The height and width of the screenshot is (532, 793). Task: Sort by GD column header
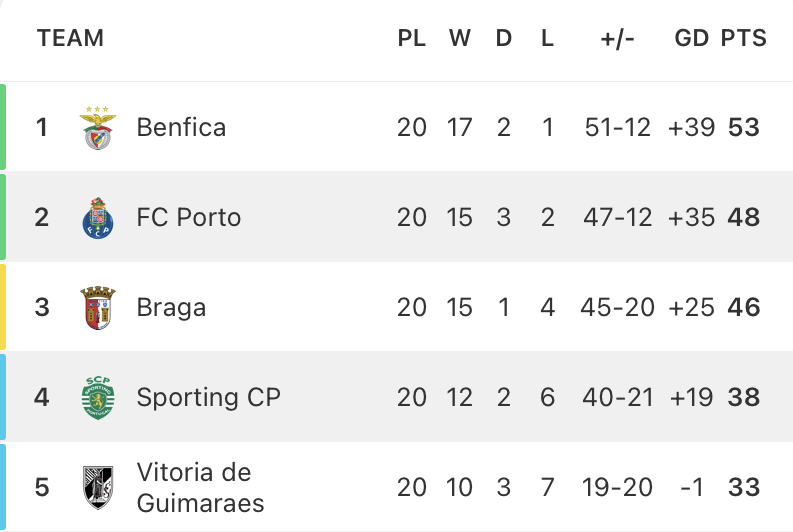(x=691, y=38)
